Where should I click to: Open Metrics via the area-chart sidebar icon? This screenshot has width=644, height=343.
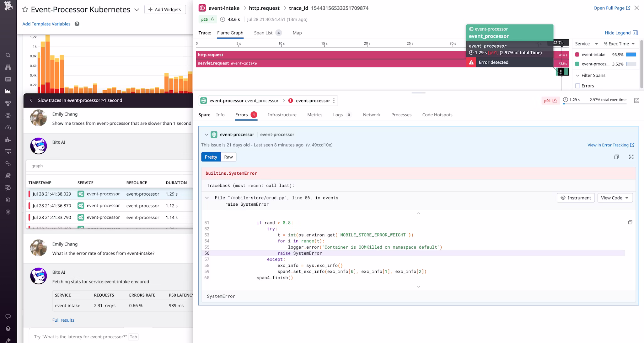coord(8,91)
